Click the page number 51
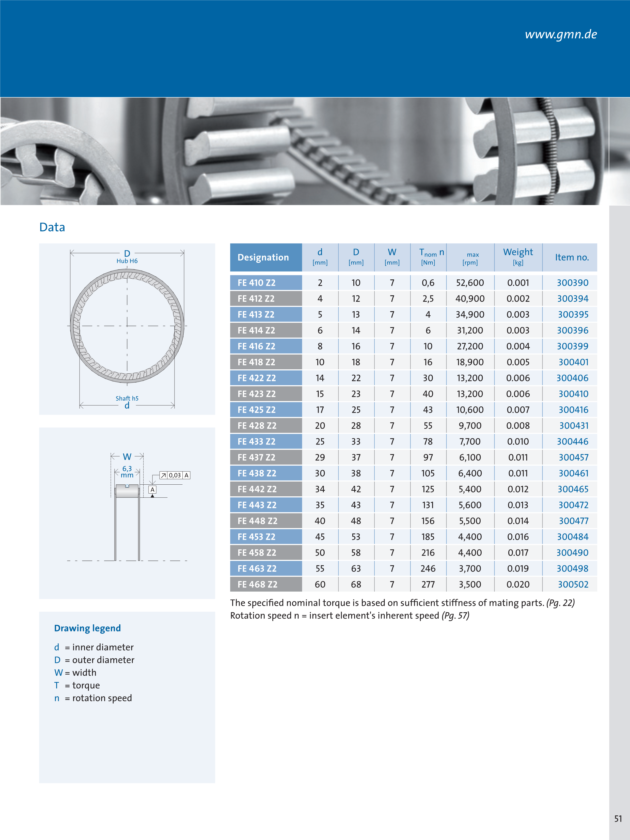The width and height of the screenshot is (630, 840). (x=618, y=819)
